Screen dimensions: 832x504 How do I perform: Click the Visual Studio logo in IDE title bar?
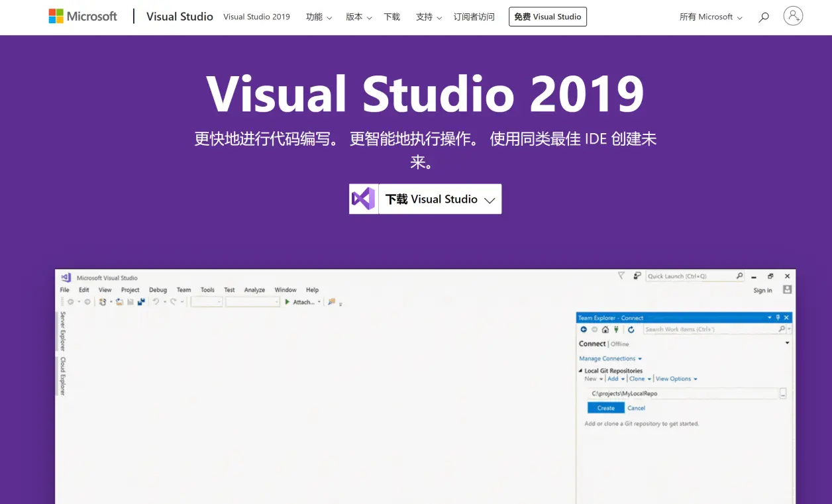point(66,277)
